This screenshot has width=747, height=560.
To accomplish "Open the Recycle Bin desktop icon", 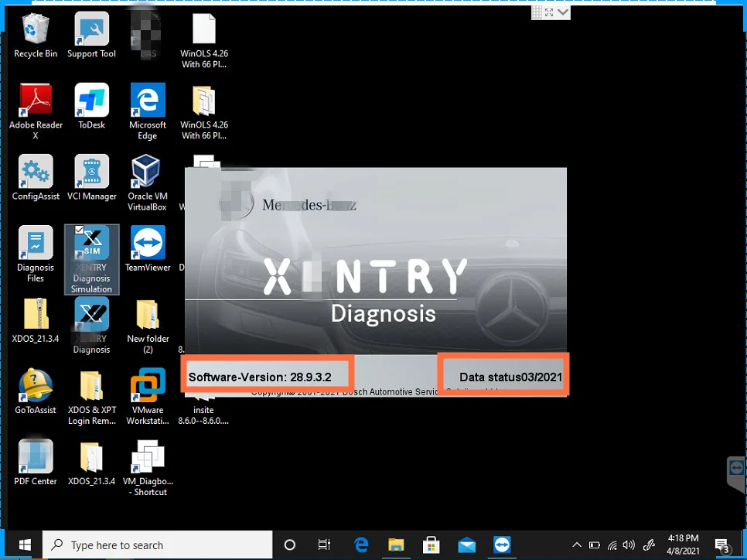I will pos(36,36).
